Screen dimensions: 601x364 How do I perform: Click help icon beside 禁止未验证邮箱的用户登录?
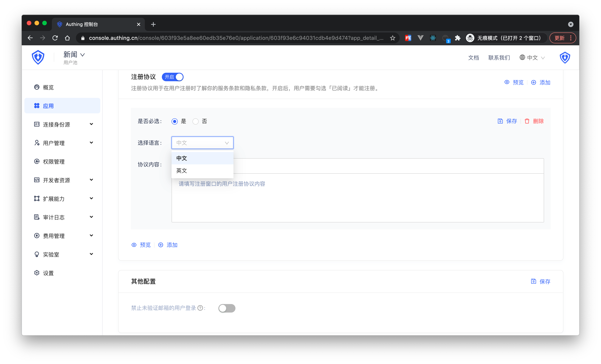click(x=200, y=308)
